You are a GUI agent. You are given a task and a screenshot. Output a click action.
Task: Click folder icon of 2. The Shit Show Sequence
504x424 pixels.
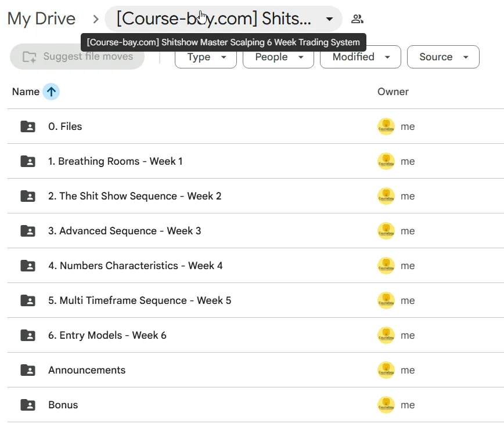[x=28, y=196]
